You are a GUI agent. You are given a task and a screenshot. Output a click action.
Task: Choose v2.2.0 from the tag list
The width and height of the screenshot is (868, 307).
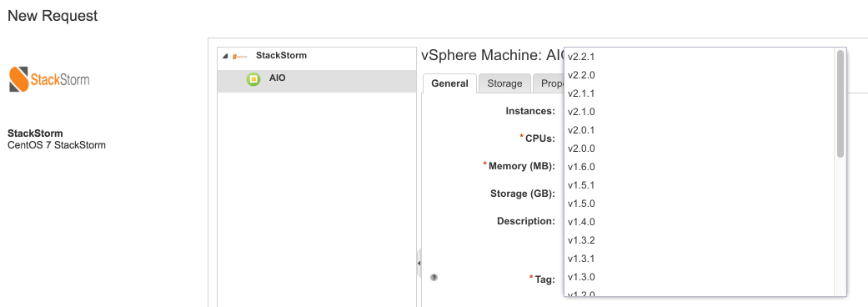[700, 75]
